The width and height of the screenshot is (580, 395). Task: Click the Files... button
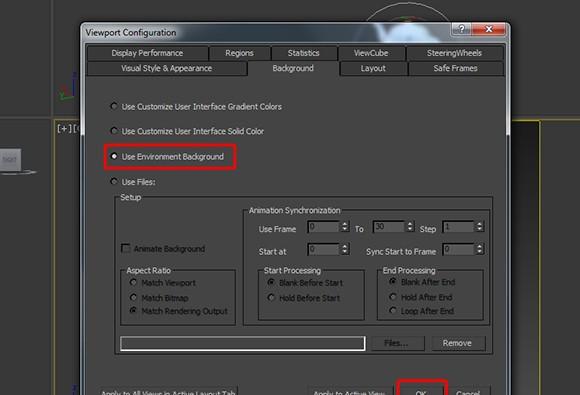pyautogui.click(x=398, y=343)
